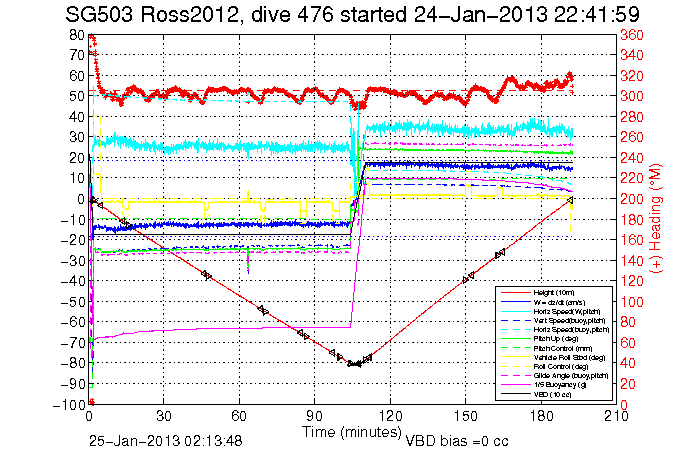The width and height of the screenshot is (681, 454).
Task: Select the '1/5 Buoyancy (g)' legend entry
Action: coord(560,385)
